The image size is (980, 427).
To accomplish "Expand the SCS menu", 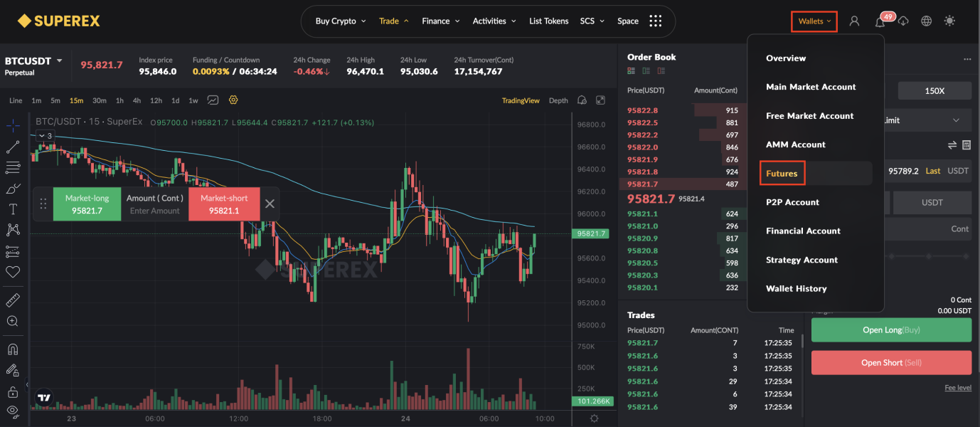I will click(x=591, y=21).
